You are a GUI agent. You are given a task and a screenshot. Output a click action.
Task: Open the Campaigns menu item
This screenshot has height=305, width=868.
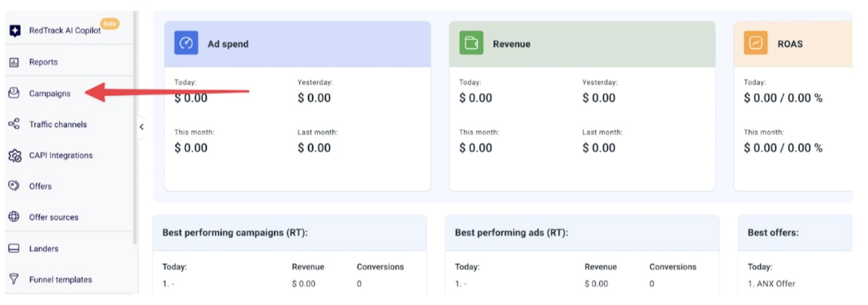pos(50,93)
